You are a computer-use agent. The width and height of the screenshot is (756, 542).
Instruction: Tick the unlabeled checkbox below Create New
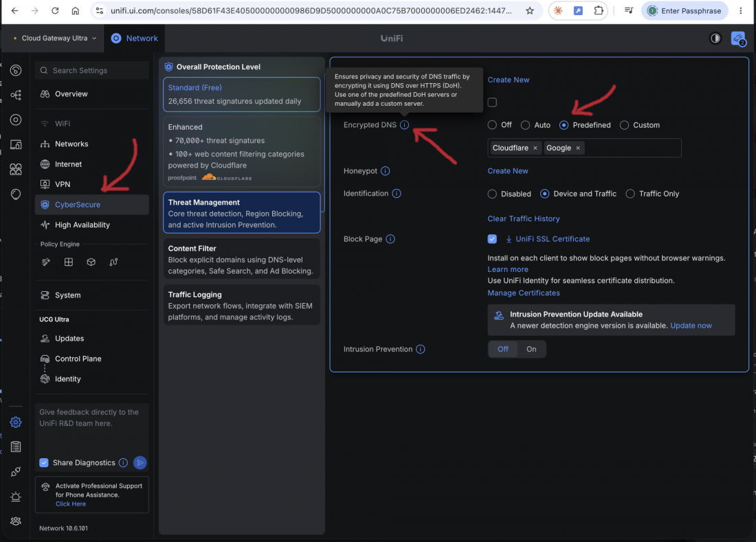[492, 102]
